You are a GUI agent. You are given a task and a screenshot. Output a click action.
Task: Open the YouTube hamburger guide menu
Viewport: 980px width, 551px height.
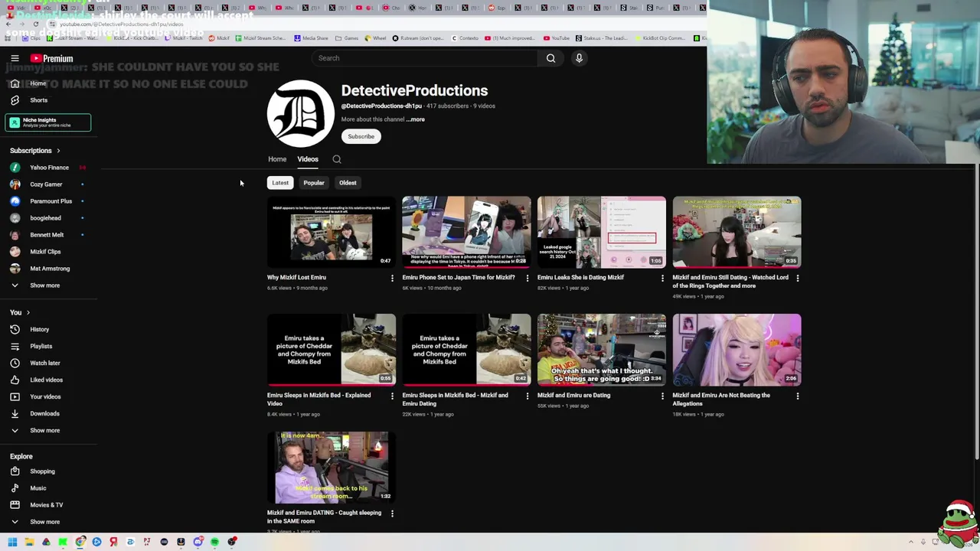point(15,58)
